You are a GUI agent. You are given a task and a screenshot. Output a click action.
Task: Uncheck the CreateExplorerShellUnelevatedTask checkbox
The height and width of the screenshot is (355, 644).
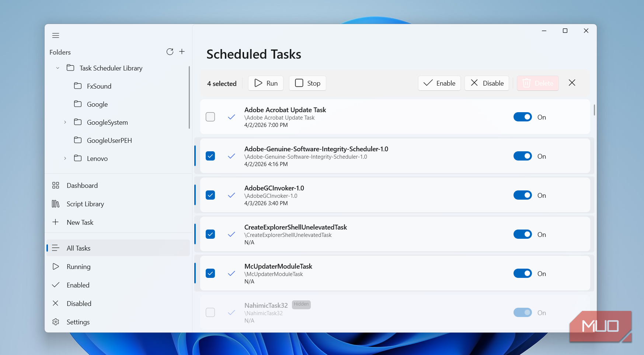click(210, 234)
